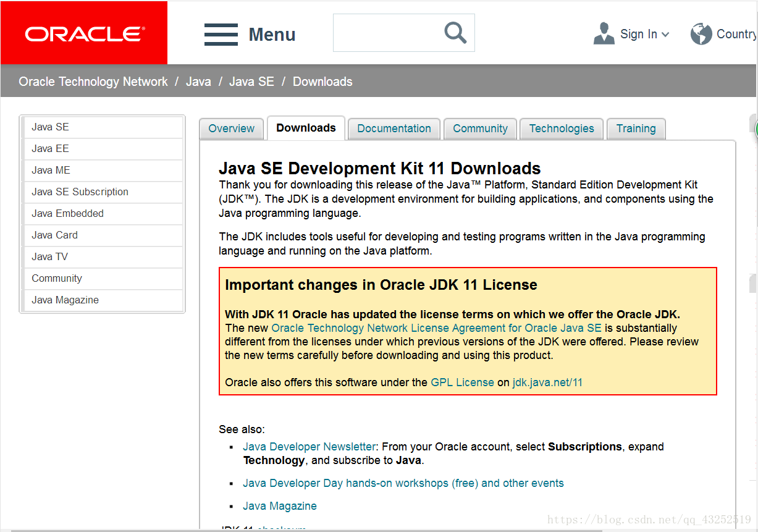Go to Java breadcrumb link

pyautogui.click(x=198, y=82)
